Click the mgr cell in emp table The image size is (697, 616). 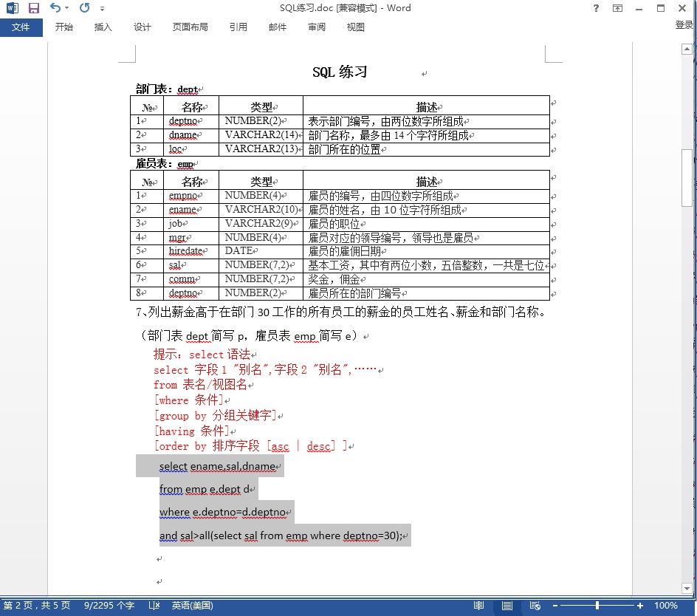(x=191, y=238)
